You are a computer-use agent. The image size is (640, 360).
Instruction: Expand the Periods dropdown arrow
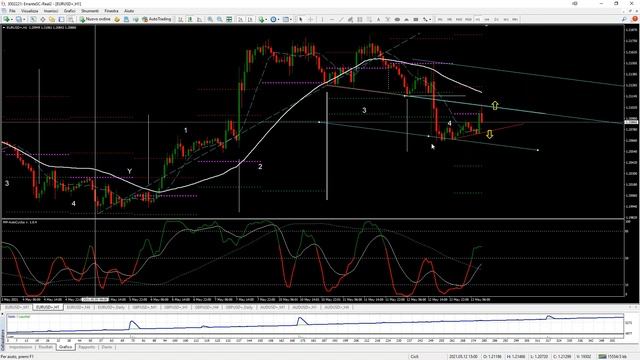(x=279, y=19)
